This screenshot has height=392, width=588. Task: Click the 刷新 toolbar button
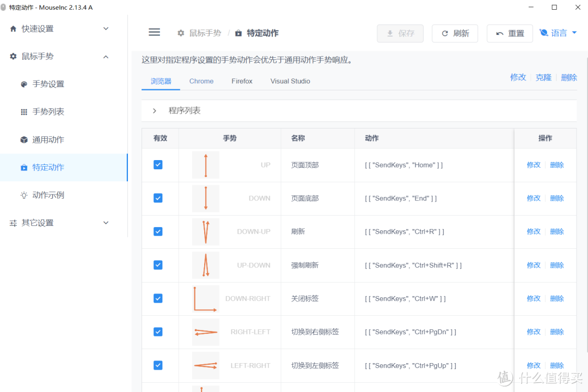pos(455,33)
